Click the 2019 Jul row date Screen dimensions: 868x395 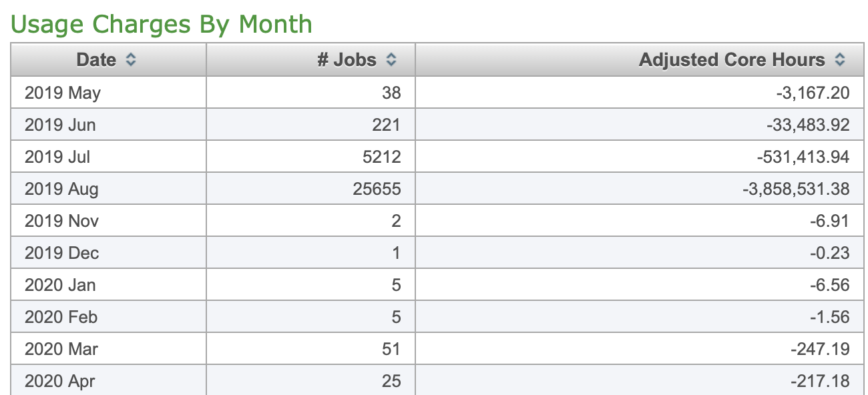pos(57,157)
